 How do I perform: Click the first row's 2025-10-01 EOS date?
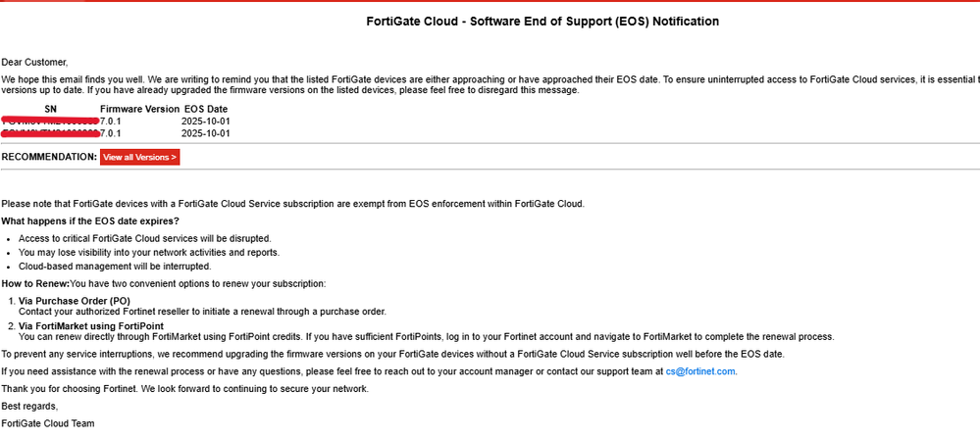pyautogui.click(x=206, y=121)
